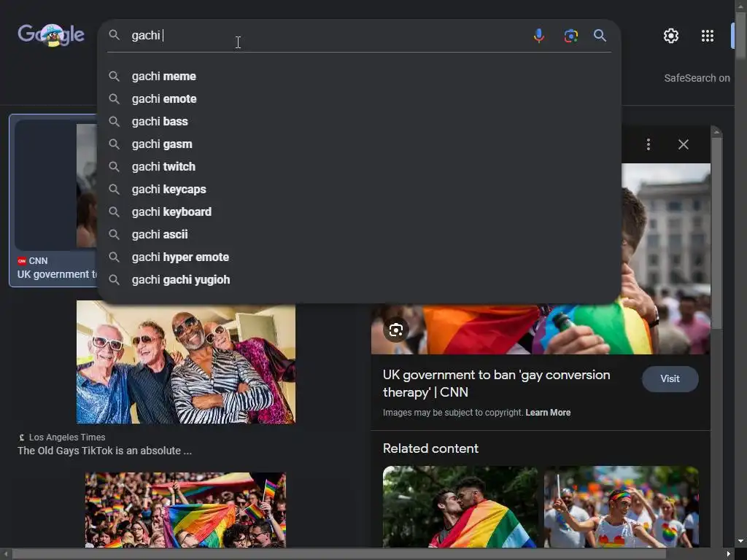Click the preview panel's vertical scrollbar
This screenshot has width=747, height=560.
point(716,233)
